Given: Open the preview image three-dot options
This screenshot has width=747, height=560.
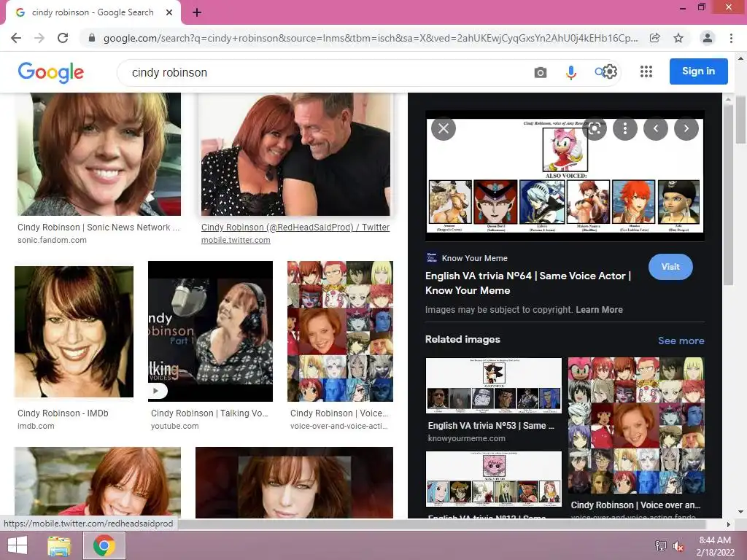Looking at the screenshot, I should [625, 128].
